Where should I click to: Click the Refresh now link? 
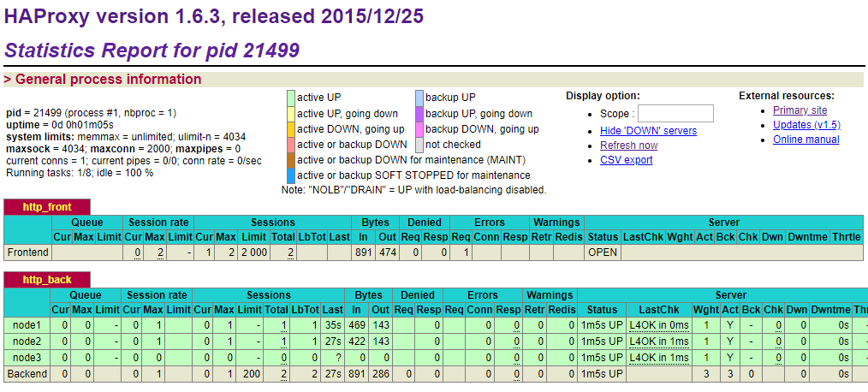coord(629,145)
